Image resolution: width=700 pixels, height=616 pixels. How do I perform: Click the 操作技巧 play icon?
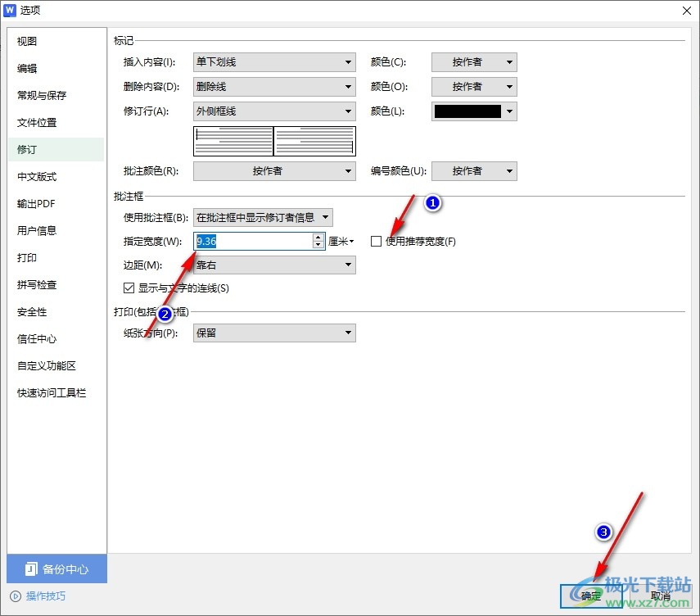[16, 596]
